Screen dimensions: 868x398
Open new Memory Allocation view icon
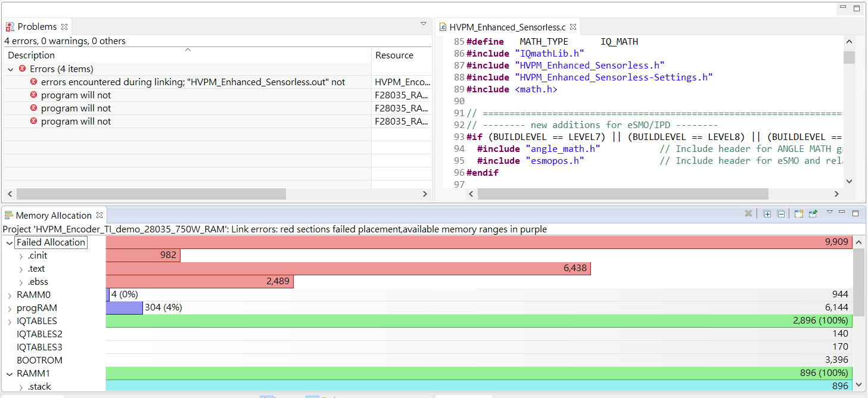(x=799, y=214)
